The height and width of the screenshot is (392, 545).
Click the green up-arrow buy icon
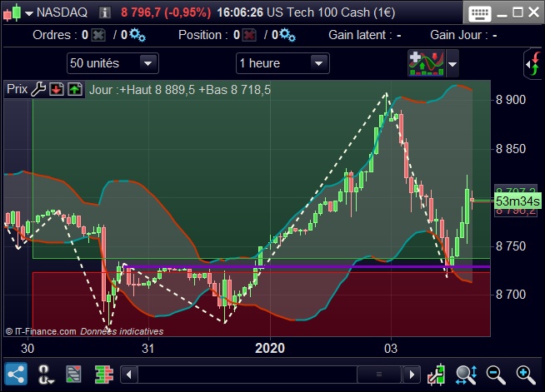pyautogui.click(x=75, y=89)
